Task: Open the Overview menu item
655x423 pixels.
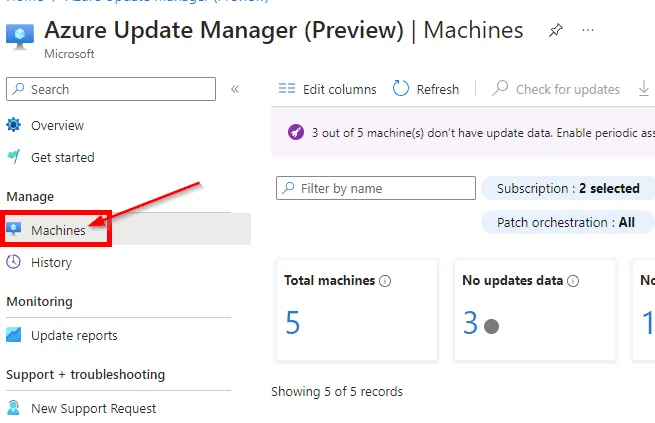Action: pos(57,126)
